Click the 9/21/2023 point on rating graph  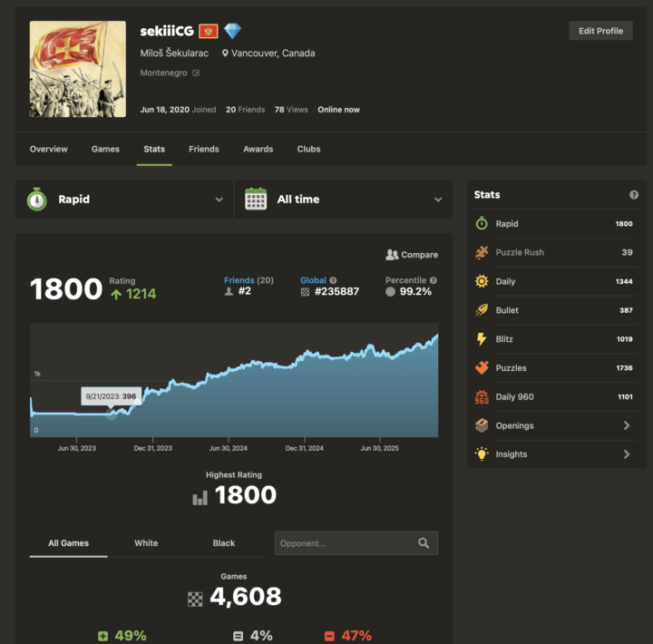click(x=111, y=414)
